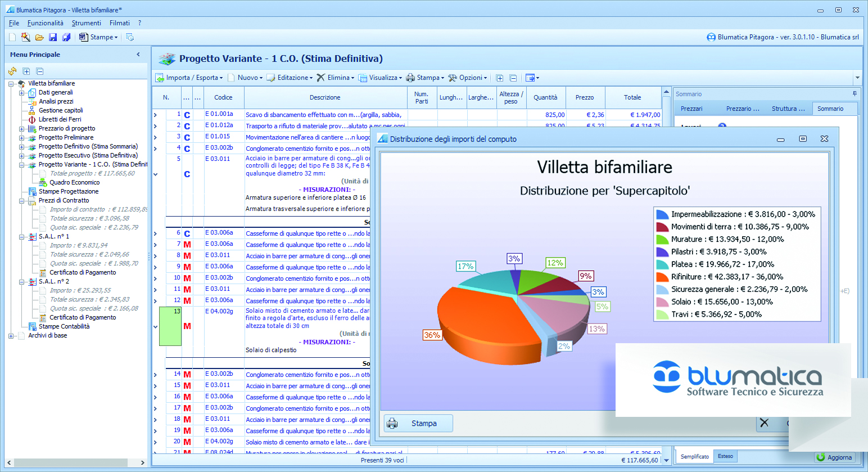Click the export view icon after collapse
868x472 pixels.
tap(531, 78)
